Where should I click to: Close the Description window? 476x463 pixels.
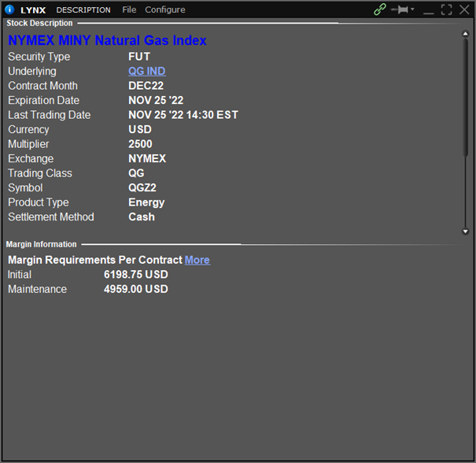pyautogui.click(x=464, y=9)
